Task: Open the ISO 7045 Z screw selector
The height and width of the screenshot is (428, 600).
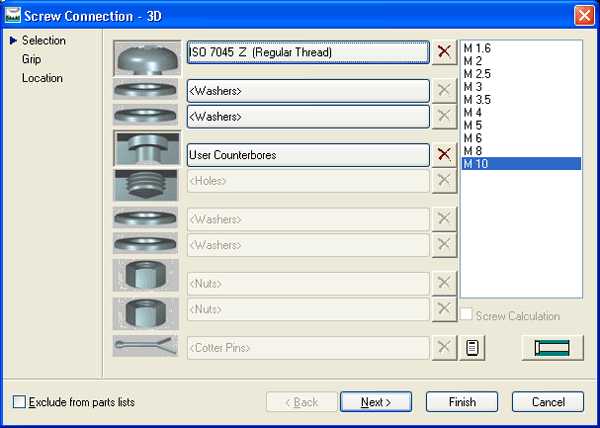Action: [308, 52]
